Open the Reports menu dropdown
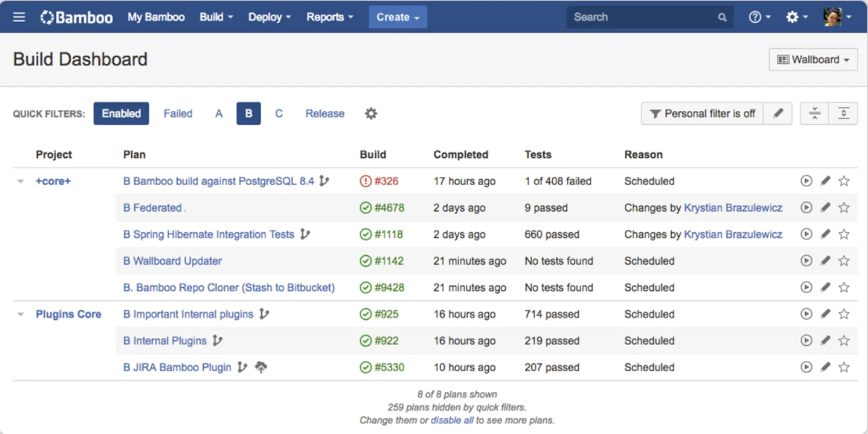Viewport: 868px width, 434px height. [330, 17]
